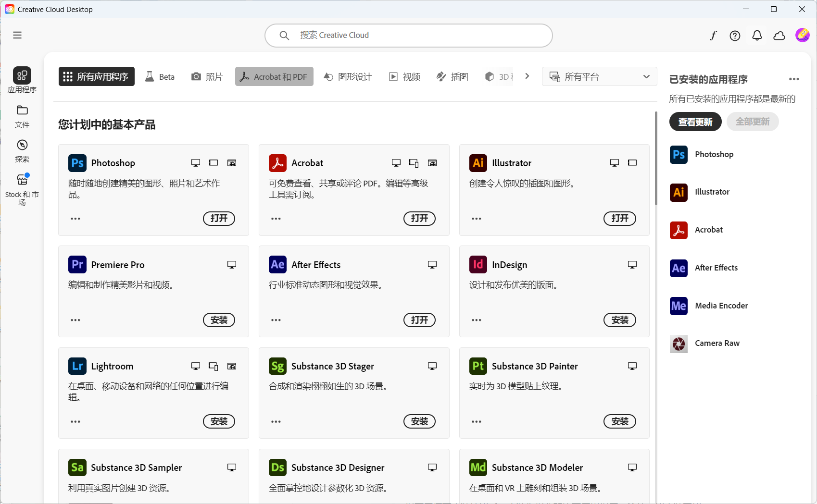This screenshot has width=817, height=504.
Task: Click the mobile platform icon on Acrobat card
Action: 414,163
